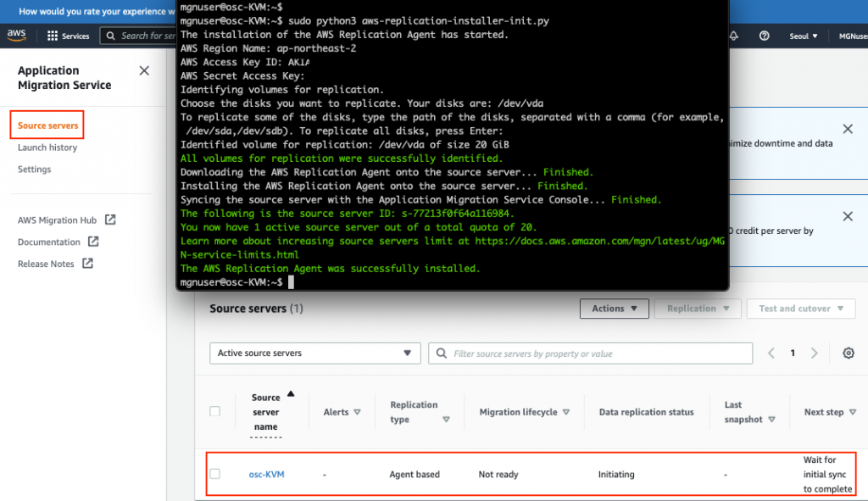Click the Application Migration Service title
This screenshot has height=501, width=868.
click(64, 77)
